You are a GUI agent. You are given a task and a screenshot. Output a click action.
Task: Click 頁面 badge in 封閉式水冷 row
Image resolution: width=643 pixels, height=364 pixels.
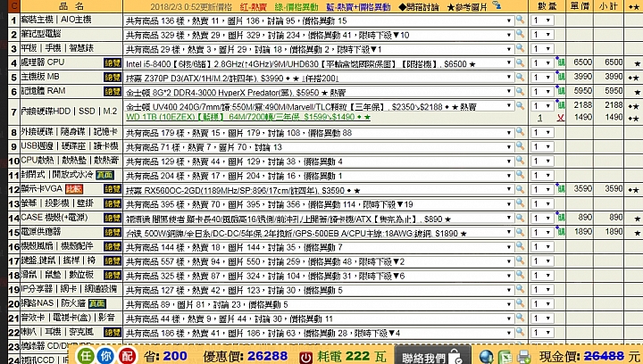[x=104, y=175]
